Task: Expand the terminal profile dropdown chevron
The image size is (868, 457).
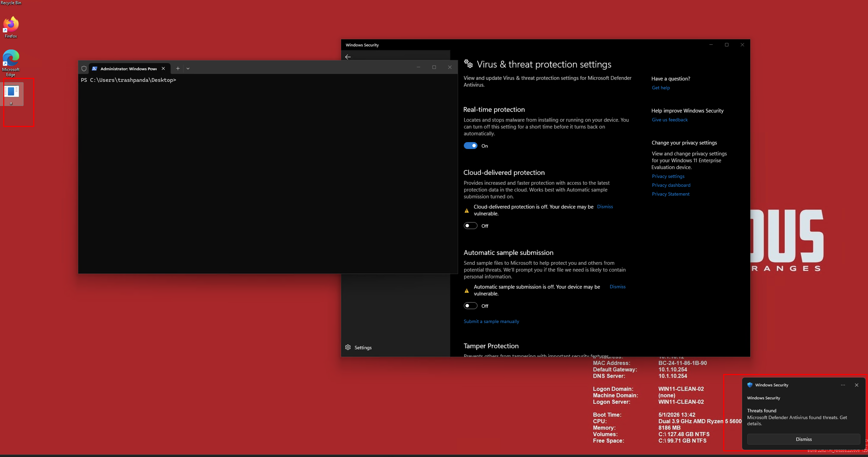Action: pyautogui.click(x=188, y=68)
